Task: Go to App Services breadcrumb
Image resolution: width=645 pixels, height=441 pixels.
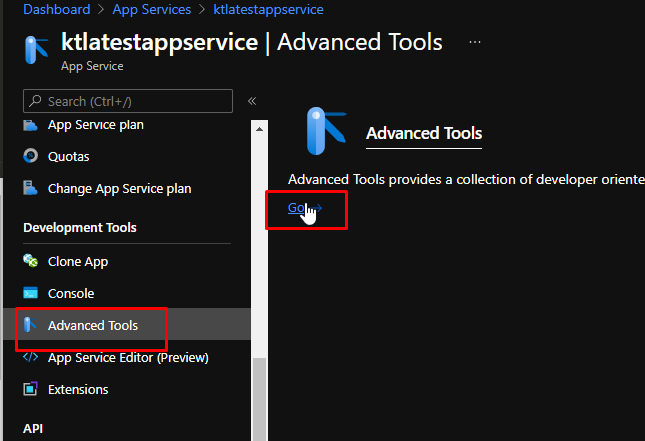Action: [152, 9]
